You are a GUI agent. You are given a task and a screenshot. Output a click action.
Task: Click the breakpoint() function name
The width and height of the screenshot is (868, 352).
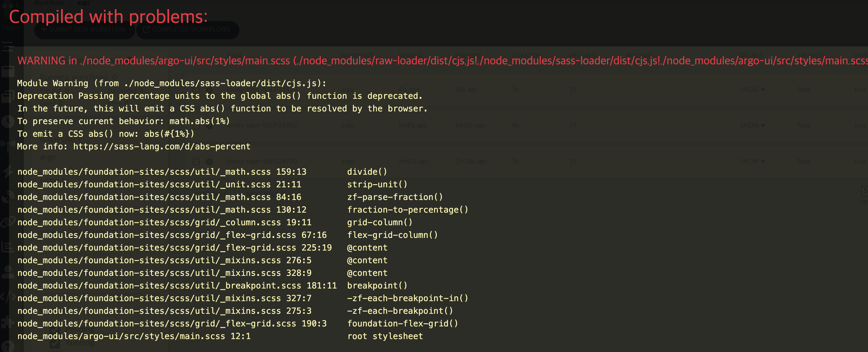click(377, 286)
